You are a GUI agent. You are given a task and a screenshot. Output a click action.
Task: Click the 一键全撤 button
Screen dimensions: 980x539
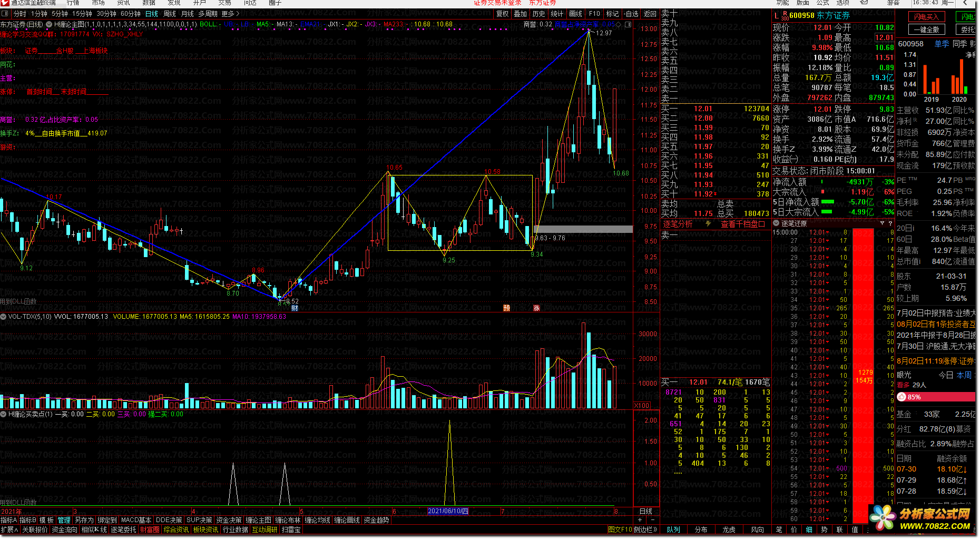tap(926, 30)
